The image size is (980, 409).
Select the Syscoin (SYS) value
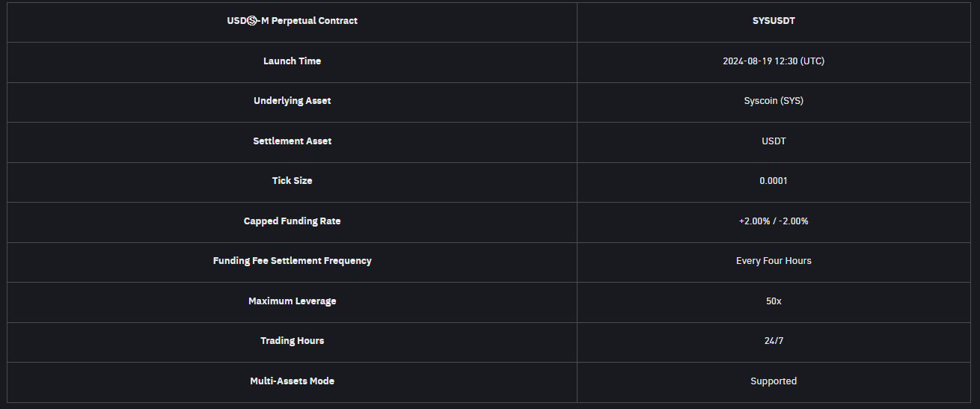point(774,101)
